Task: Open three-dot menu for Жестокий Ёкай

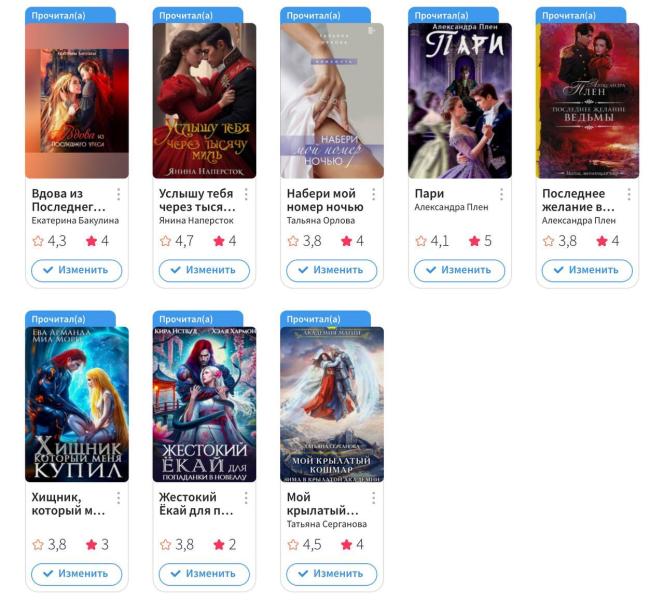Action: pyautogui.click(x=246, y=498)
